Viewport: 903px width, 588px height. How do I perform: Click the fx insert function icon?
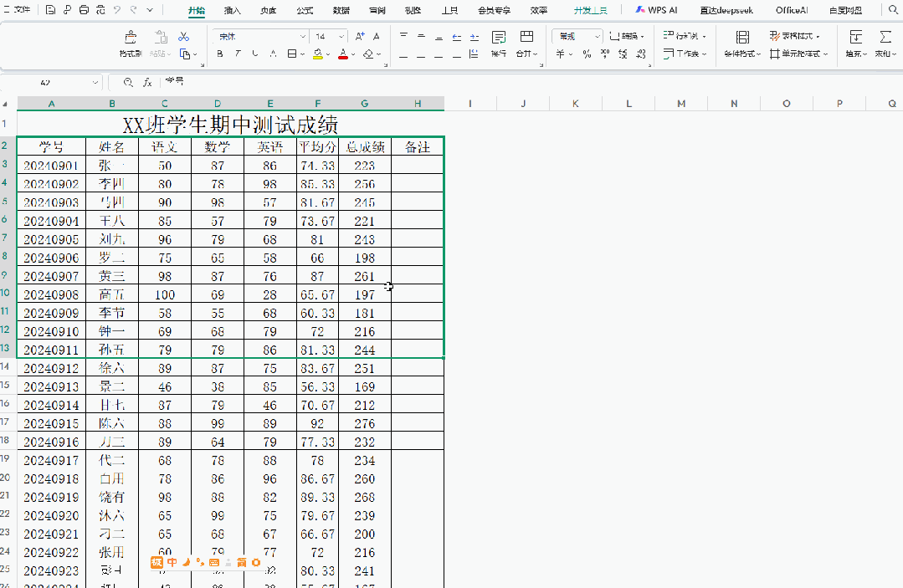coord(147,82)
